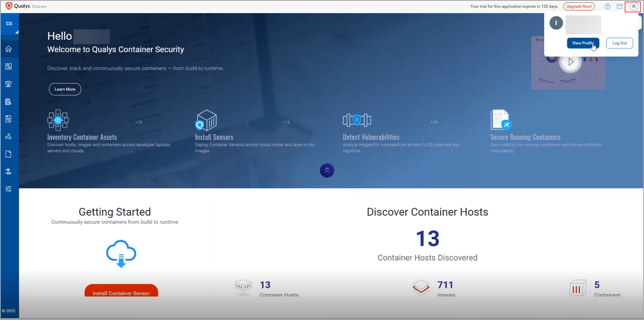Click the small 13 Container Hosts count
The image size is (644, 320).
pyautogui.click(x=265, y=285)
